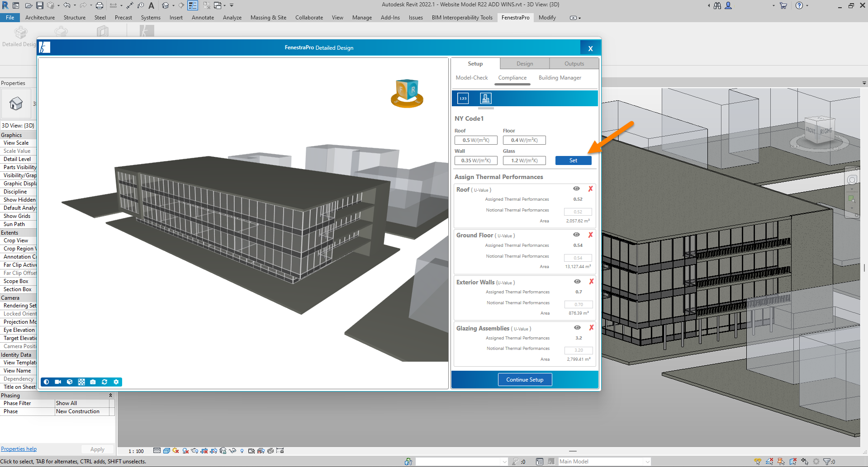Open the Autodesk user sign-in icon
Screen dimensions: 868x467
click(728, 5)
